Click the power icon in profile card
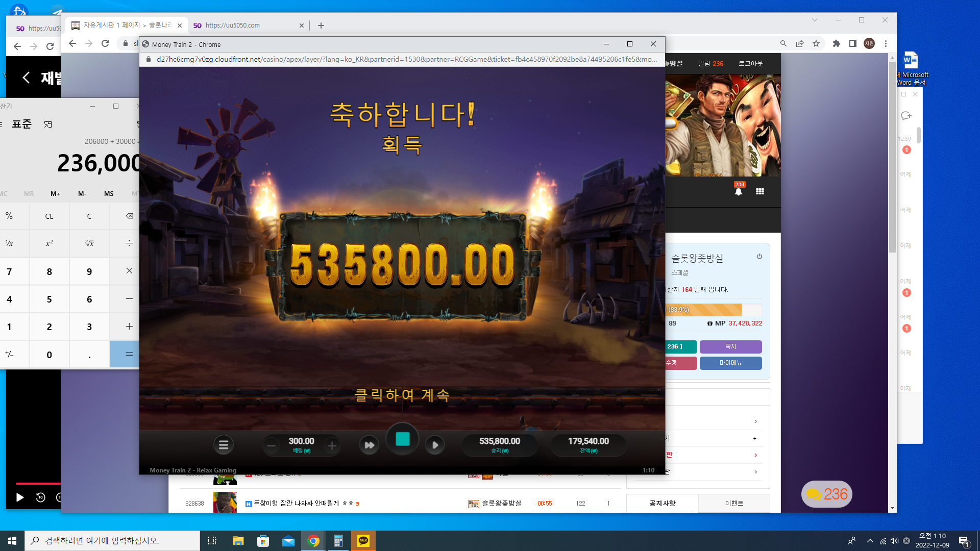 [x=759, y=257]
